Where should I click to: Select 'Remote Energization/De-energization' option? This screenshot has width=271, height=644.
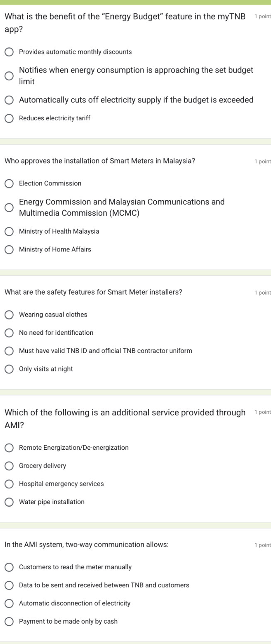[9, 448]
